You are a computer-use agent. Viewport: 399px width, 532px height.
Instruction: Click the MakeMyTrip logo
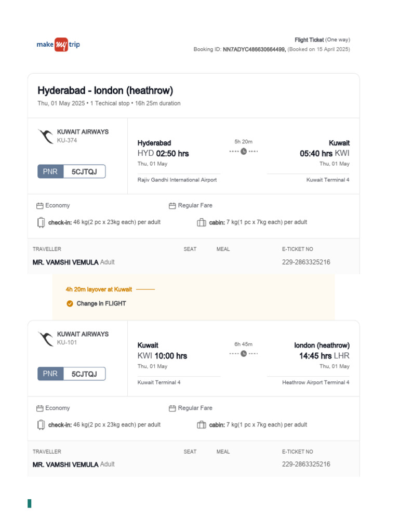point(58,45)
